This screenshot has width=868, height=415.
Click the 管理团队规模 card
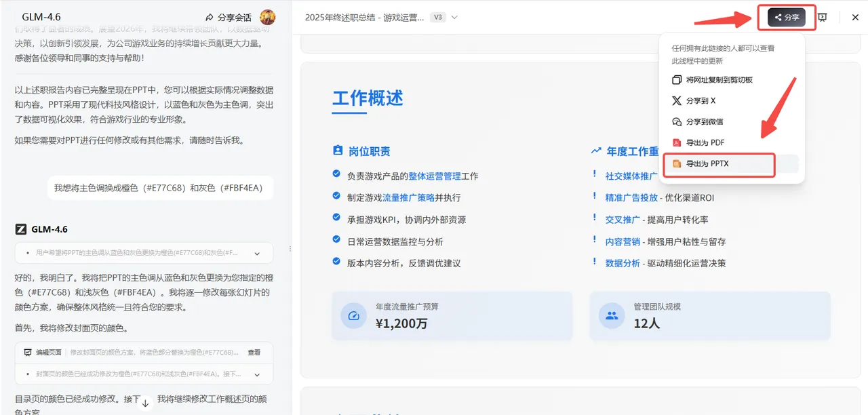point(710,316)
